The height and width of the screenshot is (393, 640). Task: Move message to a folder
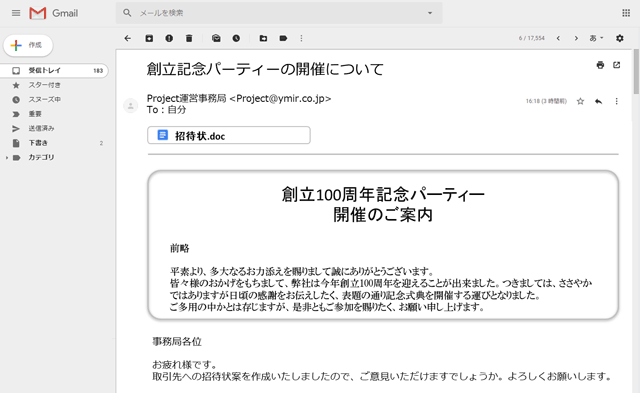pos(263,38)
